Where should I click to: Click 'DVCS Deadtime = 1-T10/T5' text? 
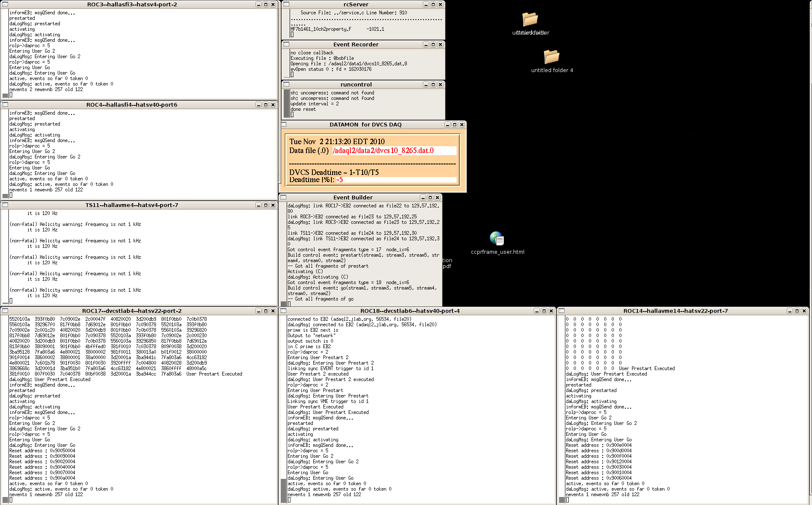pos(334,172)
